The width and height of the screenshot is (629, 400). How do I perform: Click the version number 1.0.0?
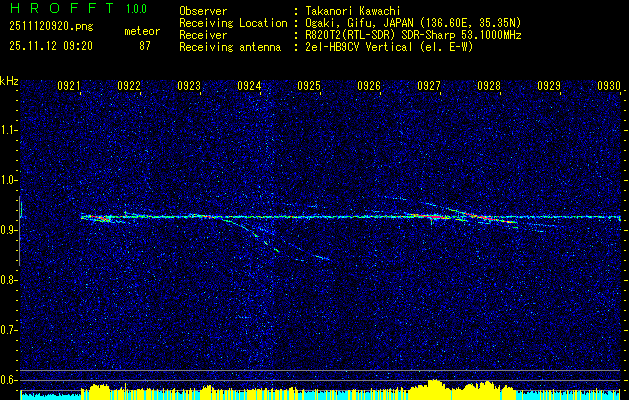(x=136, y=9)
